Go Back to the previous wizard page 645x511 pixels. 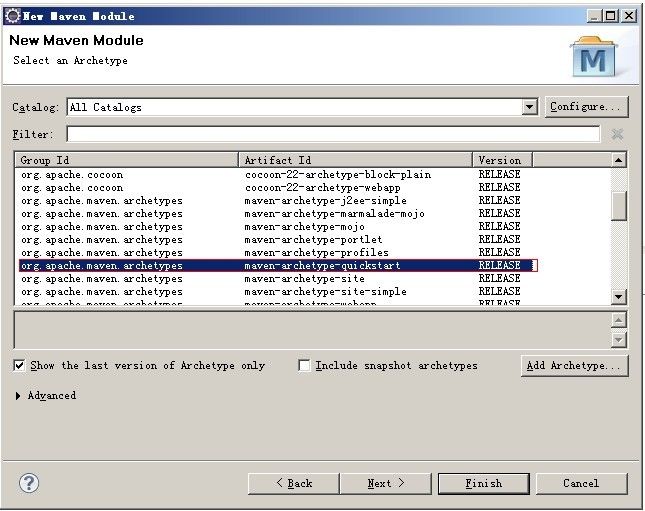[294, 483]
